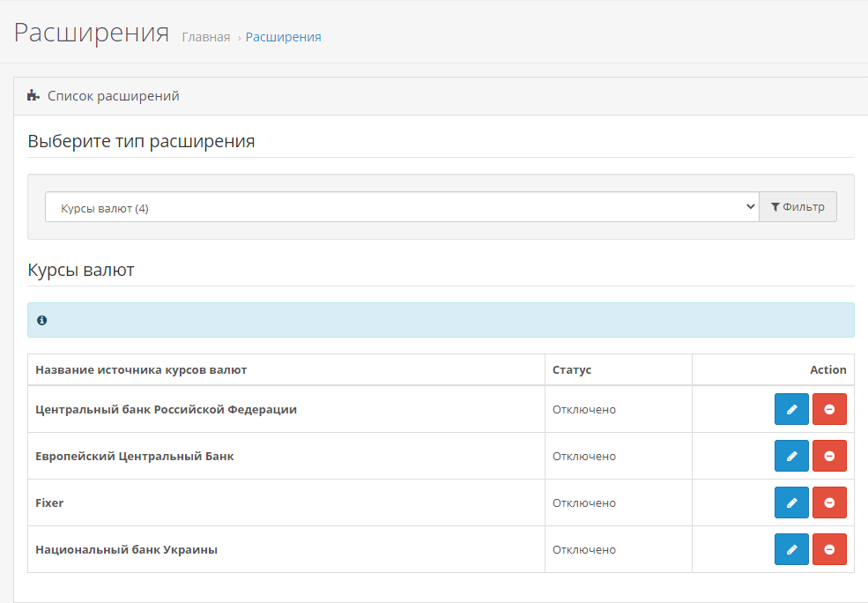Click the info icon in blue alert
This screenshot has width=868, height=603.
(41, 320)
